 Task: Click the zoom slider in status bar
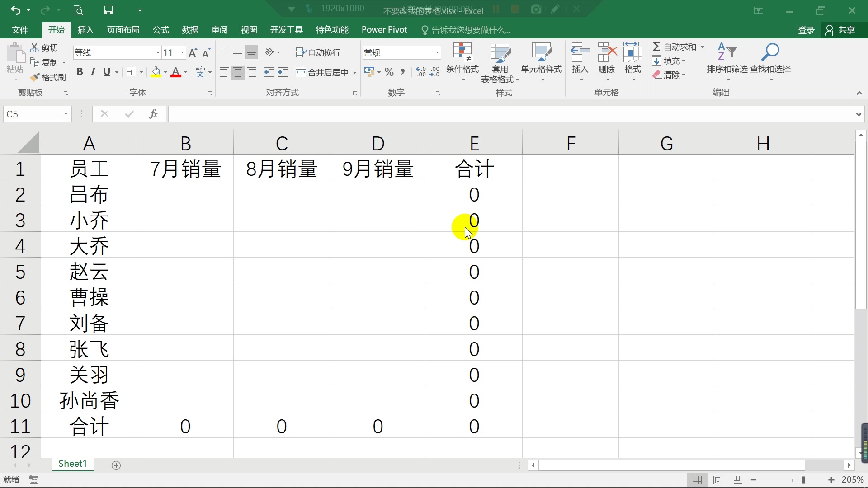point(803,480)
